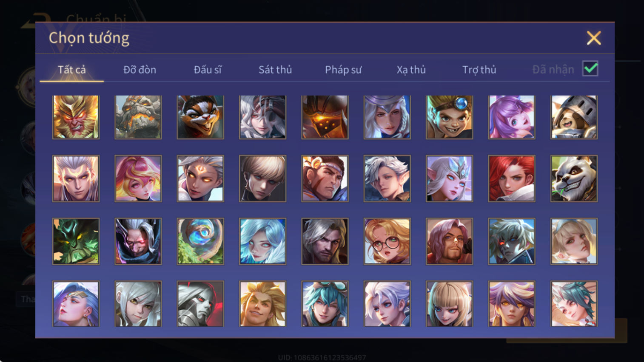Show the Xạ thủ hero list
The height and width of the screenshot is (362, 644).
(x=411, y=70)
